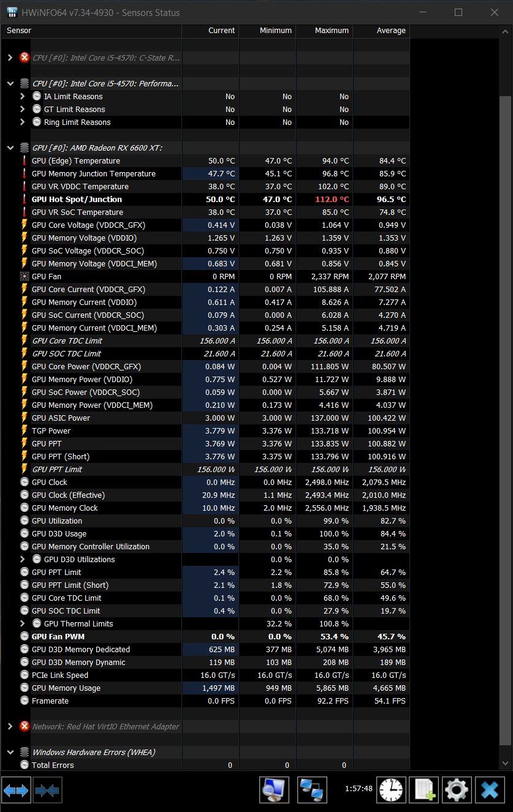Screen dimensions: 513x812
Task: Click the HWiNFO64 title bar app icon
Action: pos(12,12)
